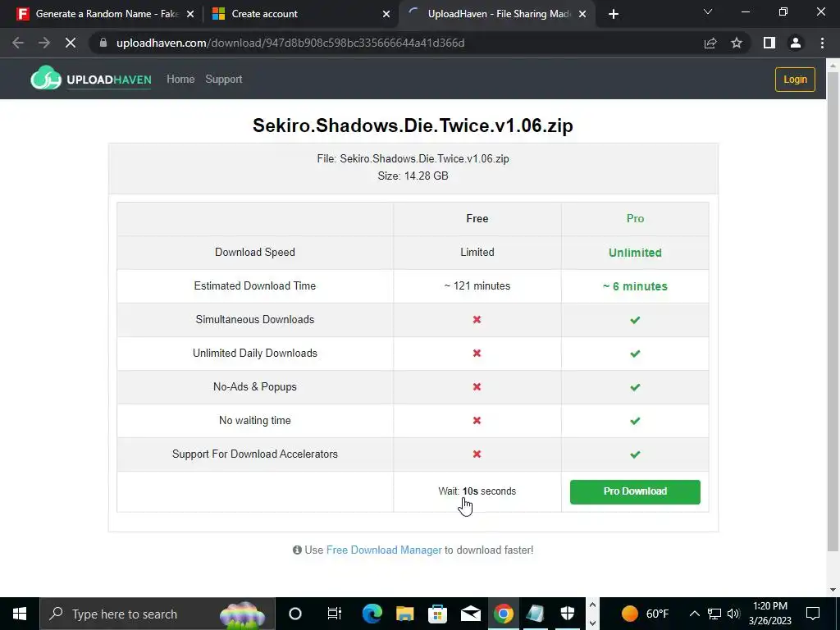Click the taskbar search box
The height and width of the screenshot is (630, 840).
tap(157, 614)
